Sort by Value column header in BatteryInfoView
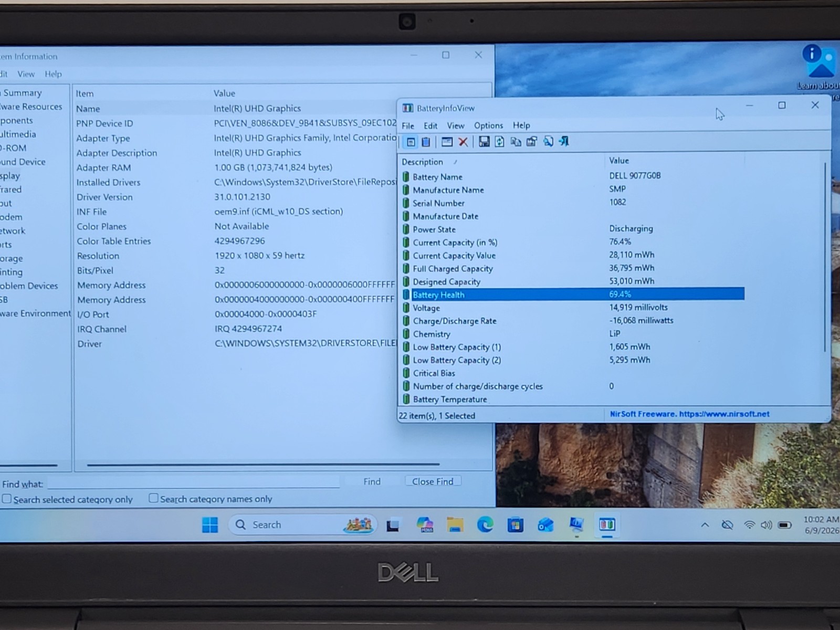Image resolution: width=840 pixels, height=630 pixels. tap(675, 161)
